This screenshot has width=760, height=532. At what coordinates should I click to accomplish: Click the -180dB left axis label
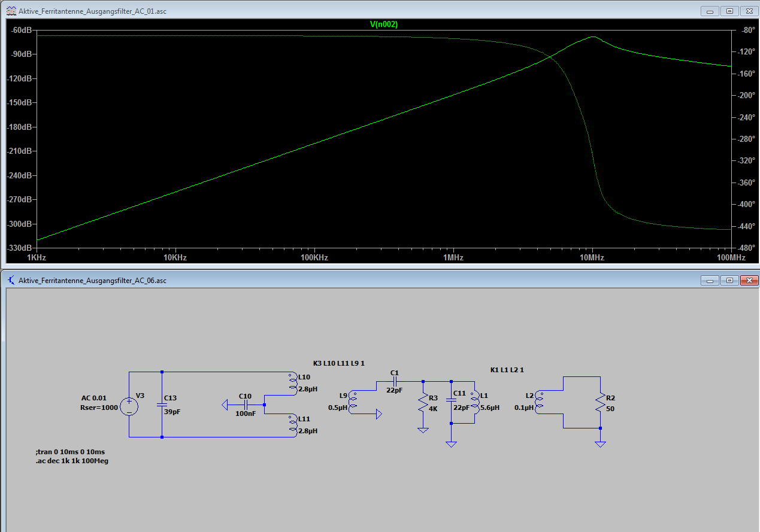tap(20, 127)
